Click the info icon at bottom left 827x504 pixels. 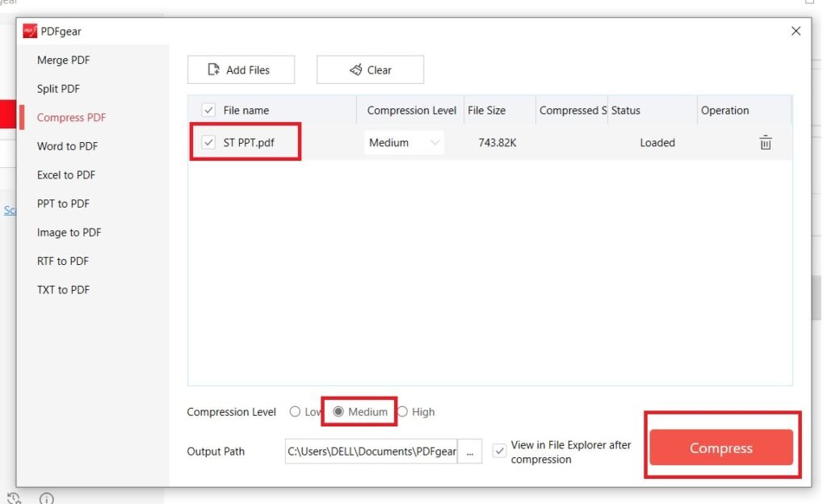point(46,498)
